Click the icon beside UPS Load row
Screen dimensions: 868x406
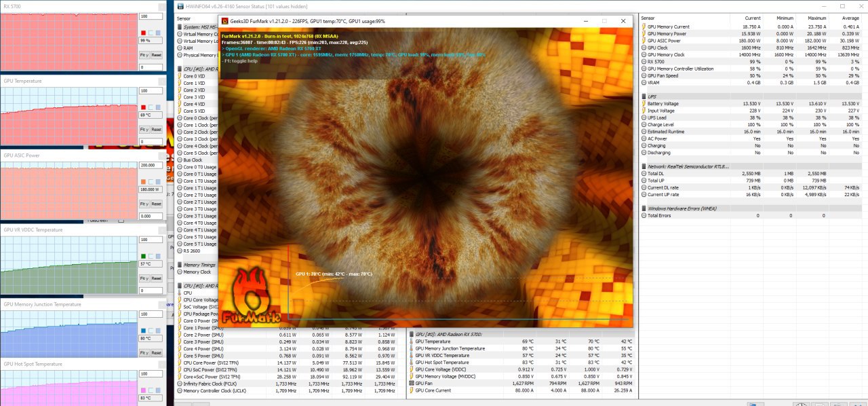[644, 117]
